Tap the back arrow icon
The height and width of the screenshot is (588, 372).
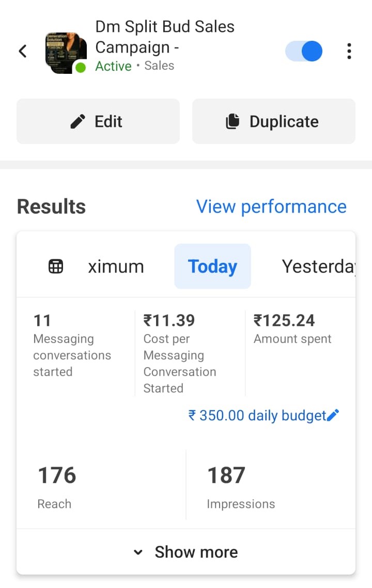[x=23, y=51]
